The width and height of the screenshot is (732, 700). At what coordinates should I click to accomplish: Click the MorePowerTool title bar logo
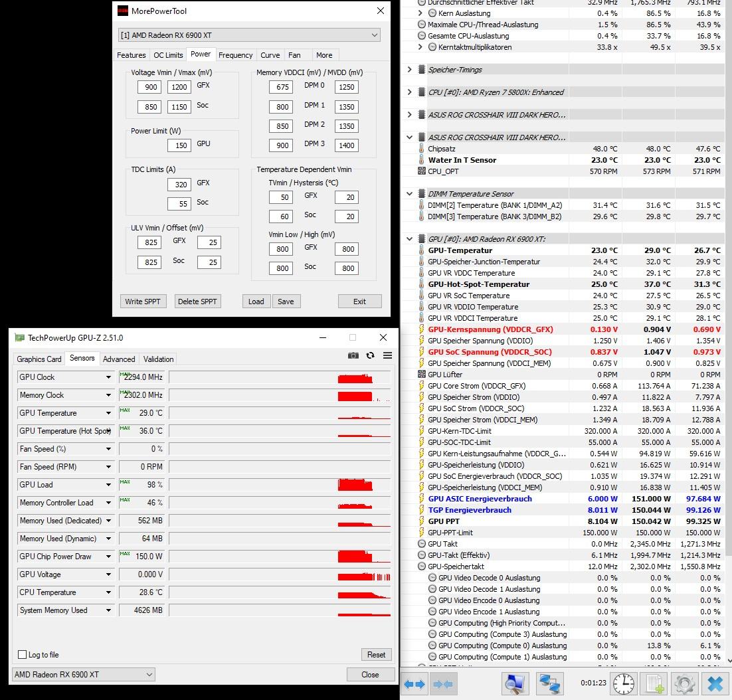123,11
